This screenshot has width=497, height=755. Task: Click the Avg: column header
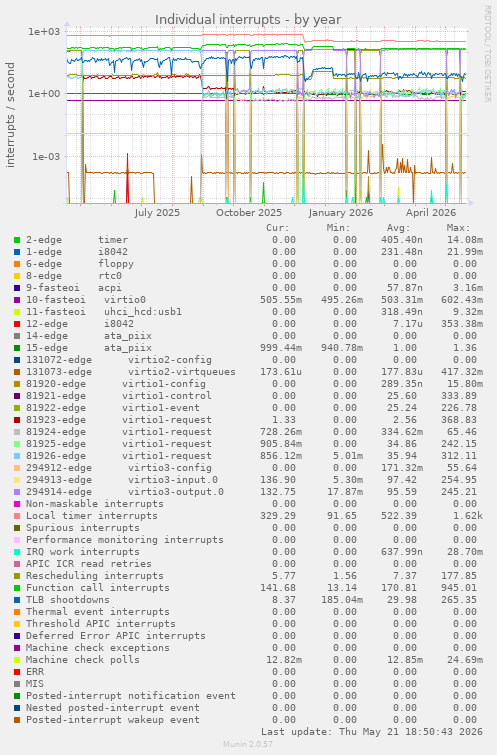pos(398,228)
